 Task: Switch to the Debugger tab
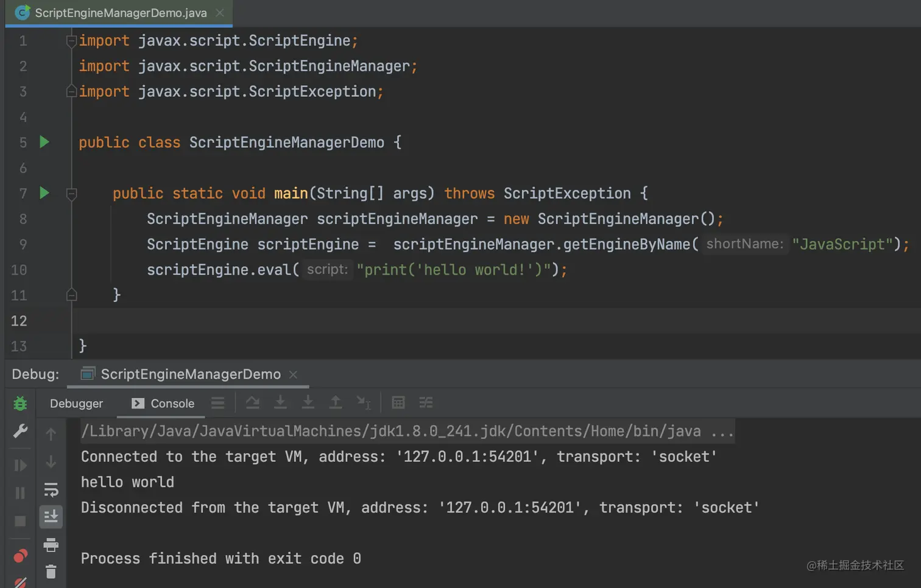tap(76, 403)
